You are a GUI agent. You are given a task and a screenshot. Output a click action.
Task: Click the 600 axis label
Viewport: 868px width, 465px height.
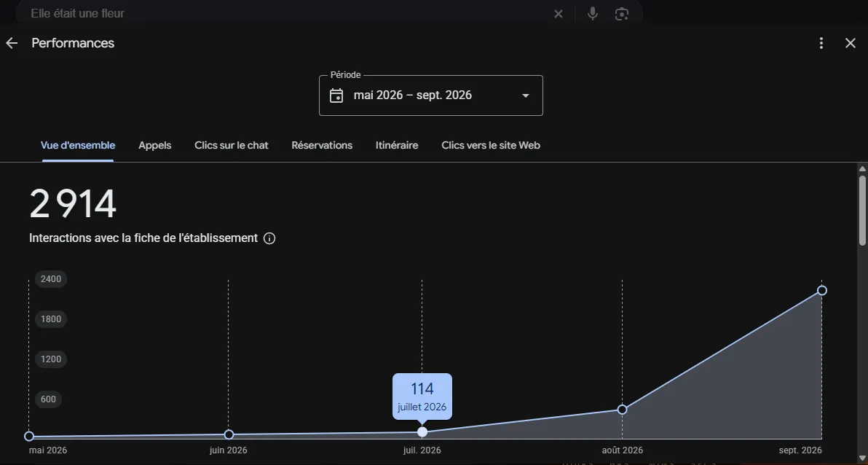(x=48, y=399)
